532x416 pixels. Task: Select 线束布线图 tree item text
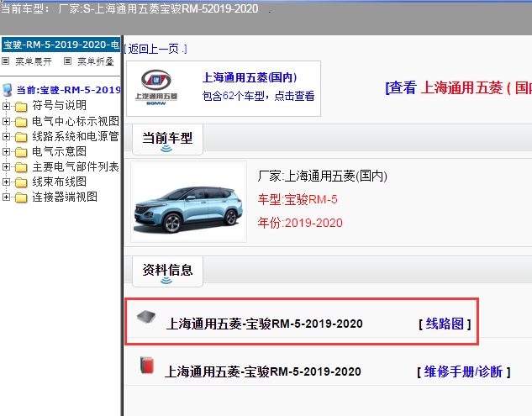pyautogui.click(x=60, y=182)
